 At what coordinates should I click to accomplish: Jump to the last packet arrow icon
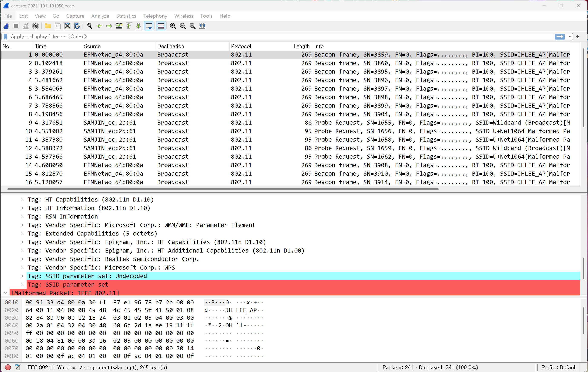[139, 26]
